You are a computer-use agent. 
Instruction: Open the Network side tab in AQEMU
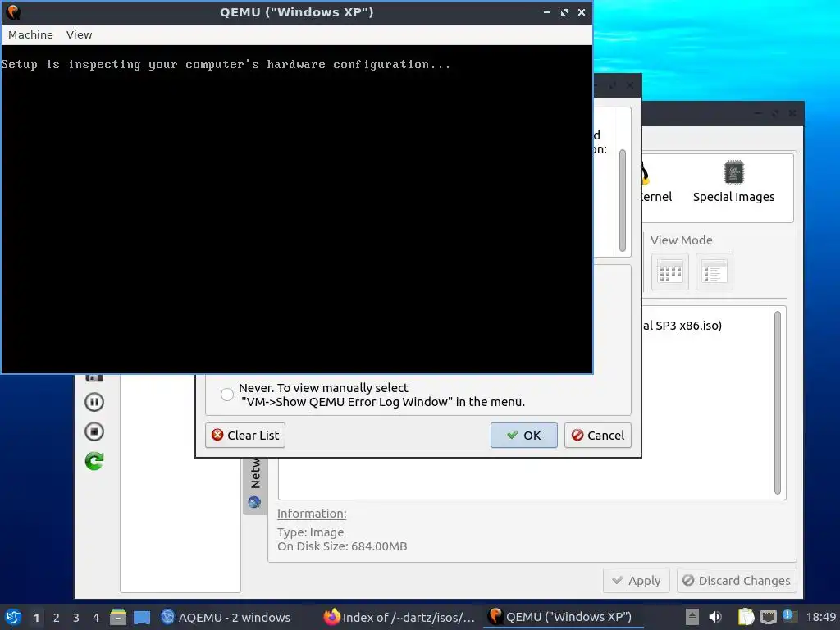coord(255,485)
